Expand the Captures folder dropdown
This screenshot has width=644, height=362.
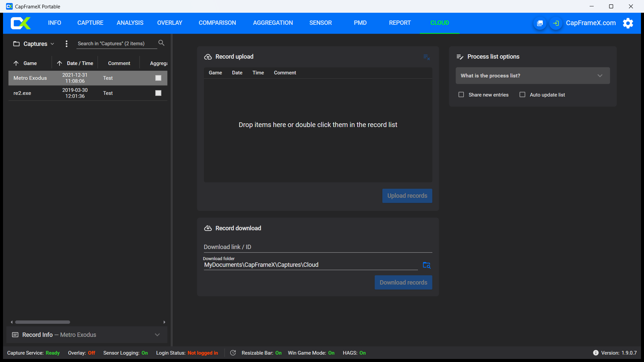(x=52, y=44)
